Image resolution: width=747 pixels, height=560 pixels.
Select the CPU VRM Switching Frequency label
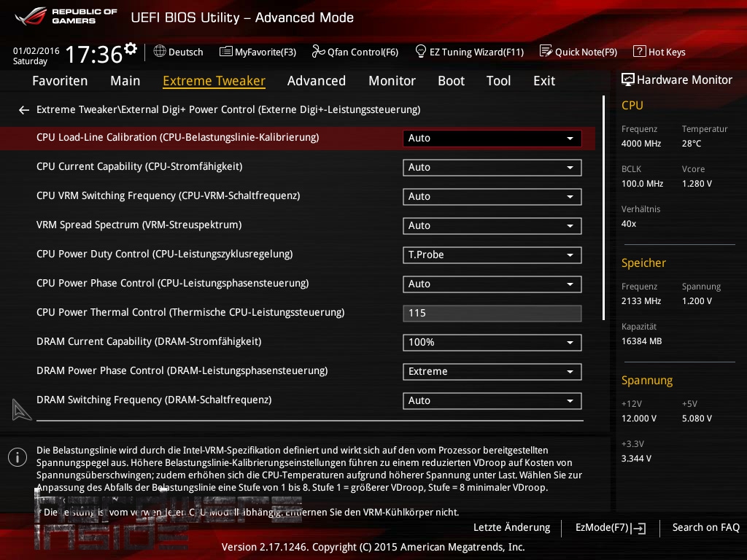169,195
